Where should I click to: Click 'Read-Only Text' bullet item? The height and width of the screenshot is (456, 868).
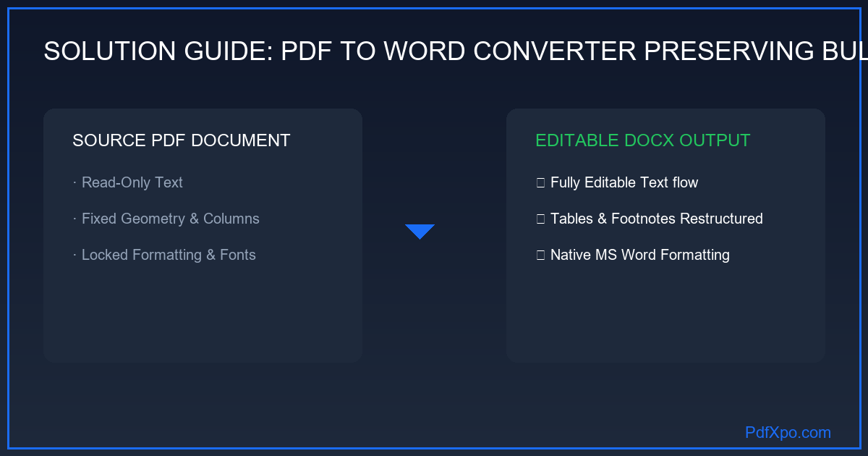click(x=128, y=182)
